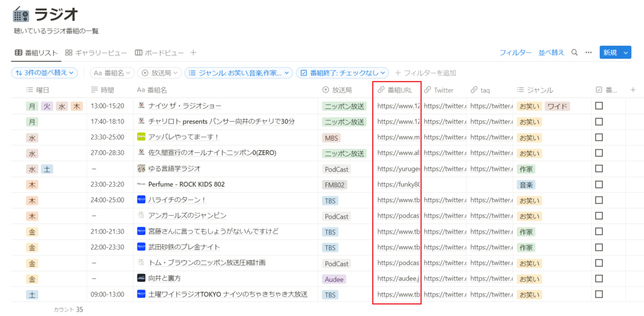This screenshot has width=644, height=316.
Task: Click the 13:00-15:20 time cell
Action: [107, 106]
